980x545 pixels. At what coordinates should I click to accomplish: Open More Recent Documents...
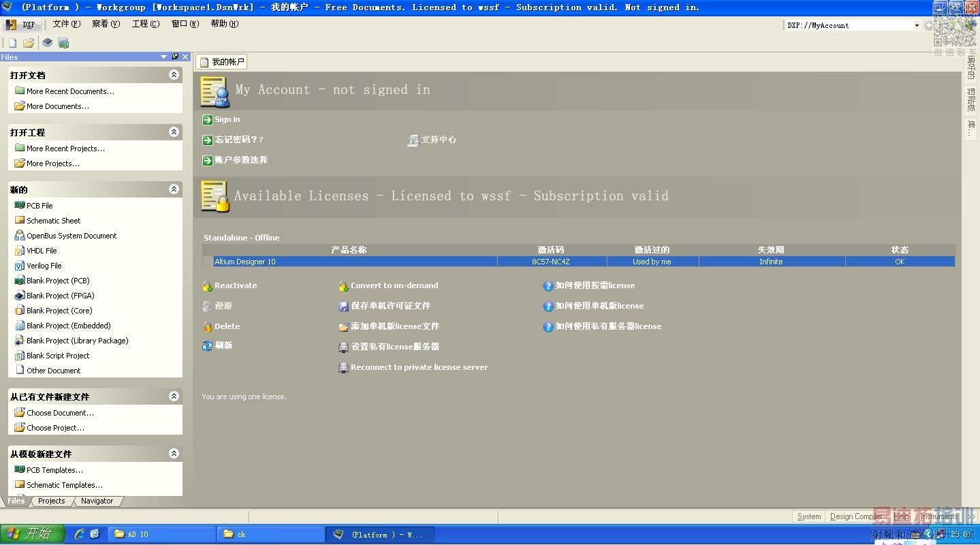[70, 91]
